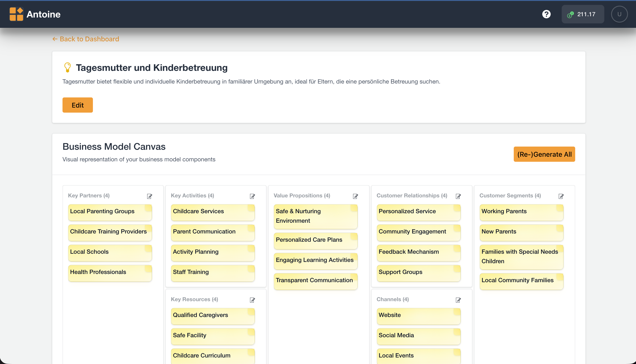
Task: Open the credits balance 211.17 indicator
Action: (x=583, y=14)
